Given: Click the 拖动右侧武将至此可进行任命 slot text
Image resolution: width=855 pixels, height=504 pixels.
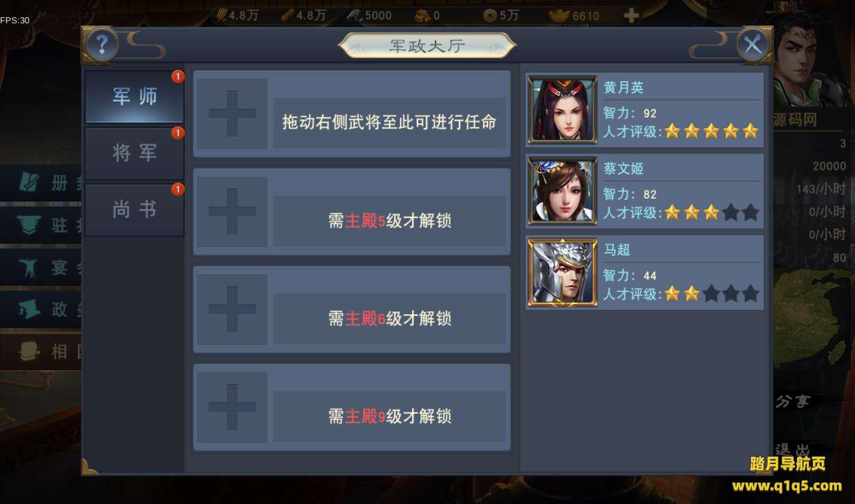Looking at the screenshot, I should (389, 123).
